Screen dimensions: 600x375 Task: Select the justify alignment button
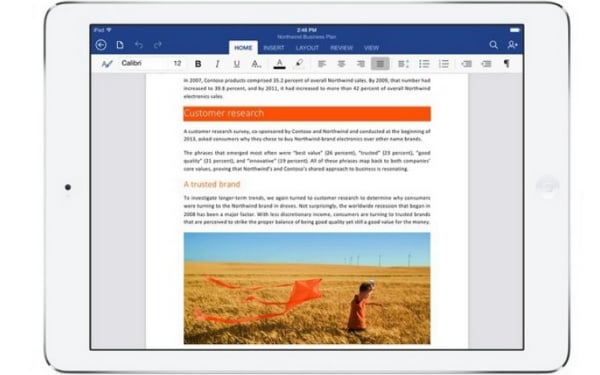(x=380, y=64)
